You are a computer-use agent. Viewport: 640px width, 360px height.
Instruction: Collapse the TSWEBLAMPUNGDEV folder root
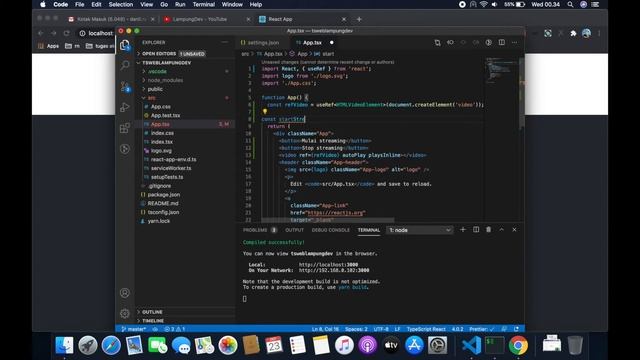tap(185, 63)
